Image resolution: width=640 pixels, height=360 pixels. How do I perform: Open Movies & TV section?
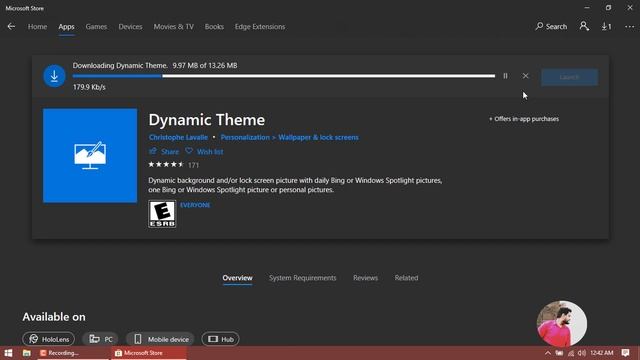tap(173, 27)
